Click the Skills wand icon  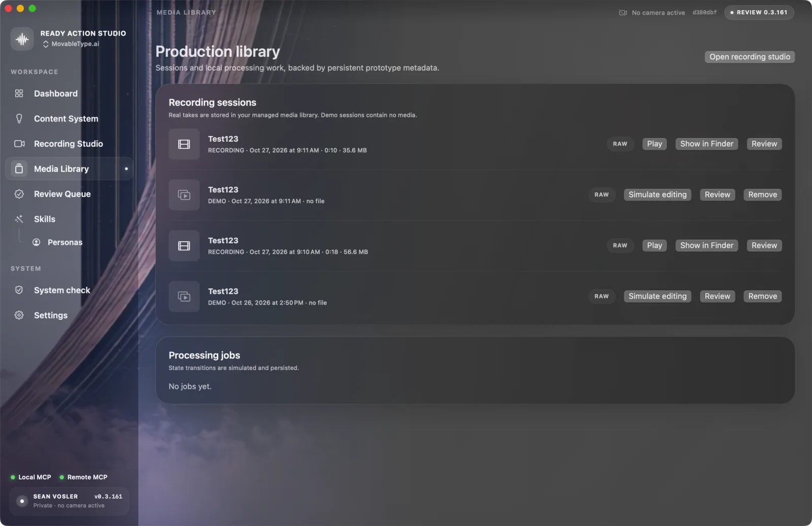point(19,219)
